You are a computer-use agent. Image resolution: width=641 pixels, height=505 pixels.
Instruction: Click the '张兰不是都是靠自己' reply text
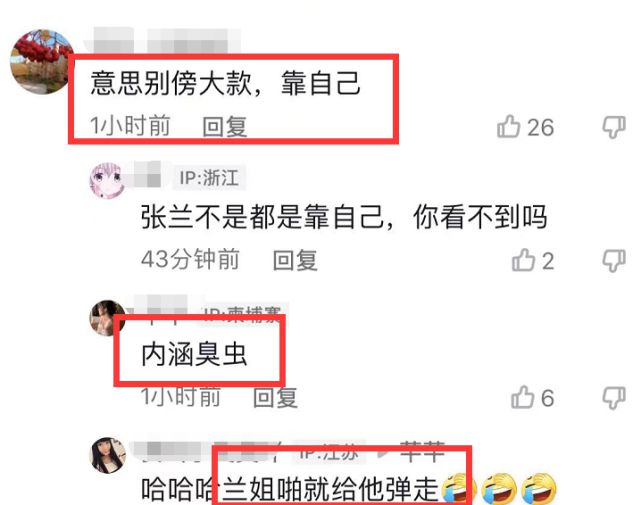pos(344,217)
